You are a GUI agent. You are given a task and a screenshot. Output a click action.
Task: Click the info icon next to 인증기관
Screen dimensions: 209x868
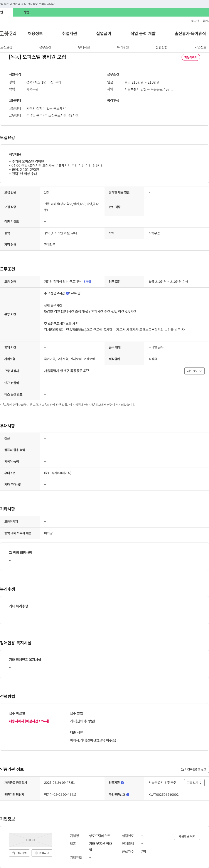(x=122, y=782)
